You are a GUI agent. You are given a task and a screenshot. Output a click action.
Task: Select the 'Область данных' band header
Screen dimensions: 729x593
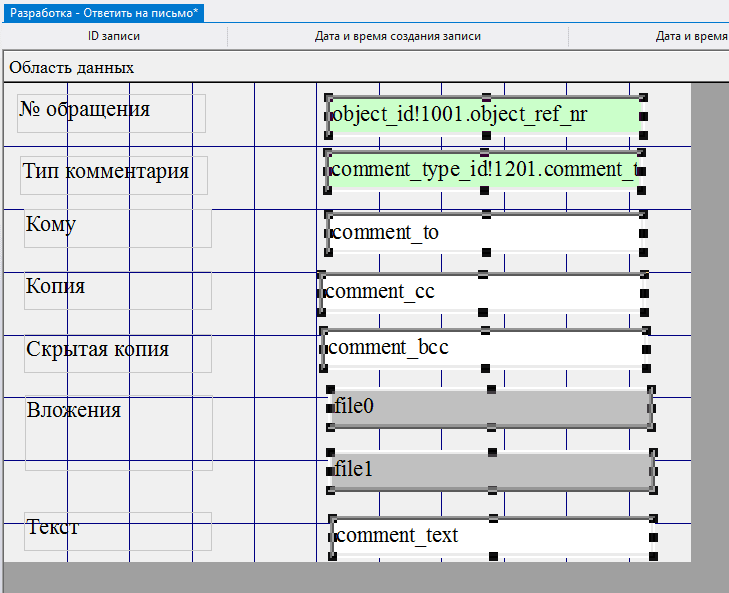coord(72,68)
